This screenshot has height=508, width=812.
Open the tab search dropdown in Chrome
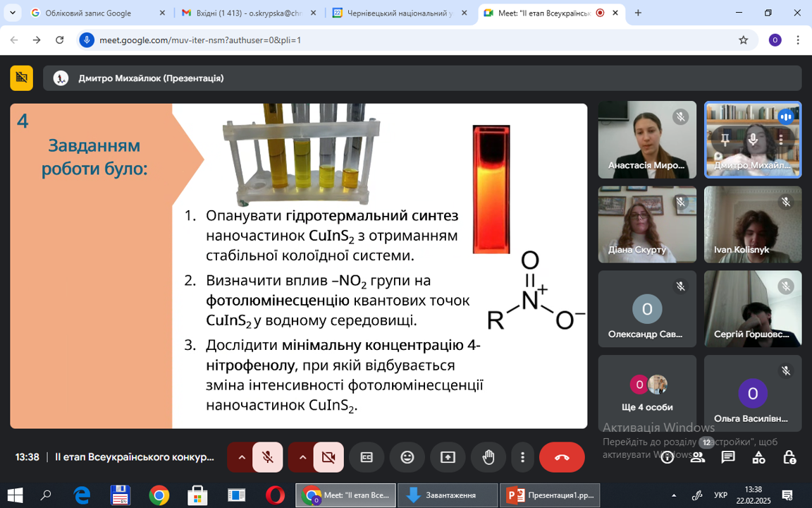click(x=13, y=13)
